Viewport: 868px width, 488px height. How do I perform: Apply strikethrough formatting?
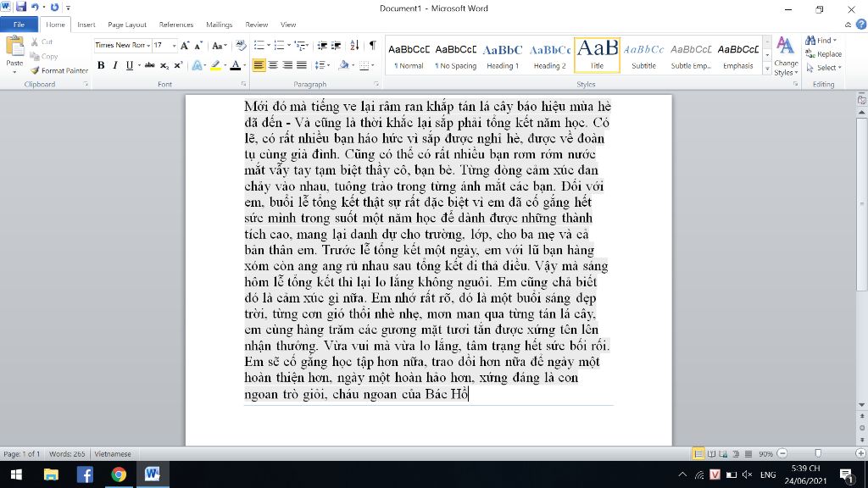tap(149, 65)
